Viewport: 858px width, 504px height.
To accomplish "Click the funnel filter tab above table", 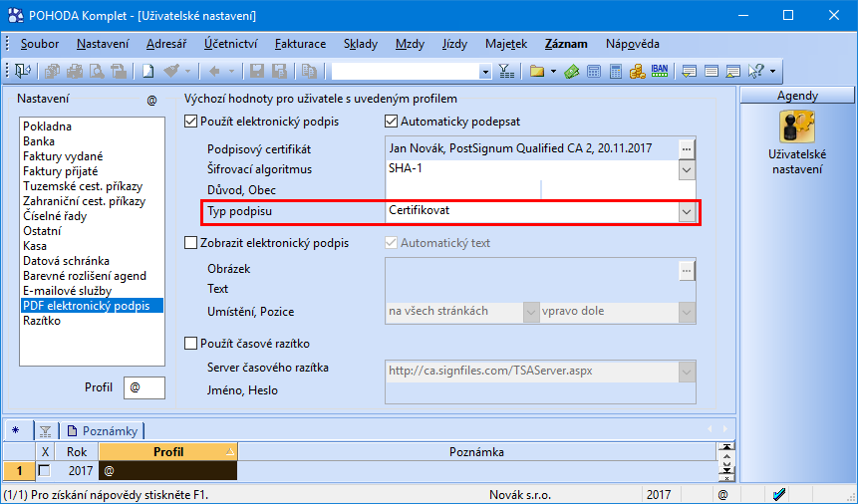I will click(x=46, y=431).
